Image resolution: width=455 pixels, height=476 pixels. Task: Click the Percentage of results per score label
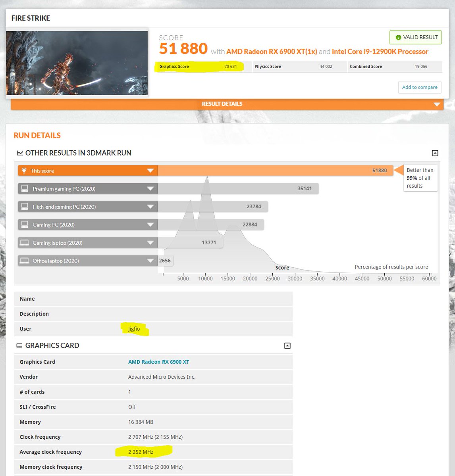coord(391,267)
